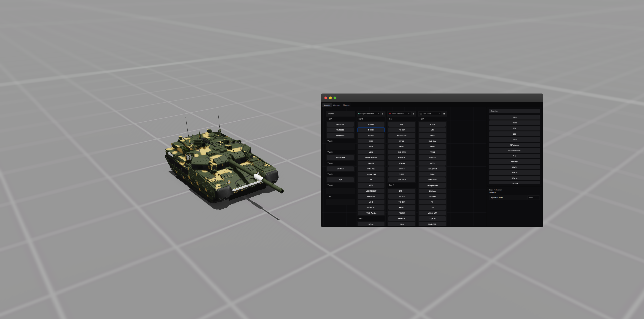Select Humvee in Eagle Federation Tier 1

click(x=371, y=124)
